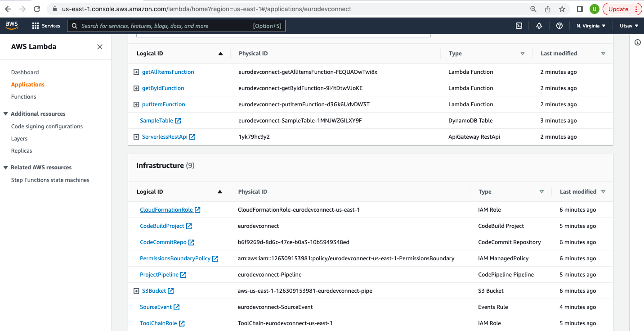Open SourceEvent link
The width and height of the screenshot is (644, 331).
coord(156,307)
